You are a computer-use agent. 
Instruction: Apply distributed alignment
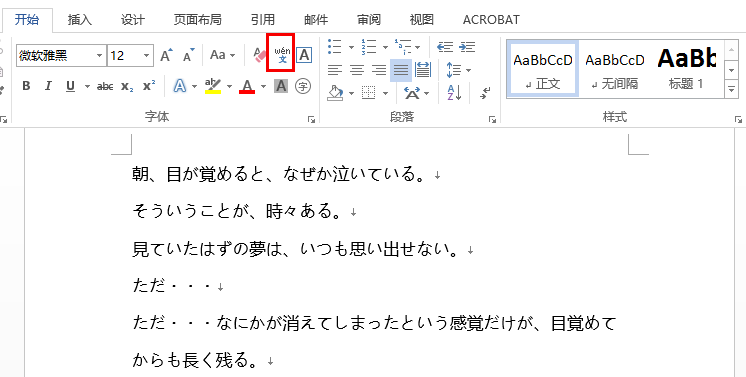(422, 70)
